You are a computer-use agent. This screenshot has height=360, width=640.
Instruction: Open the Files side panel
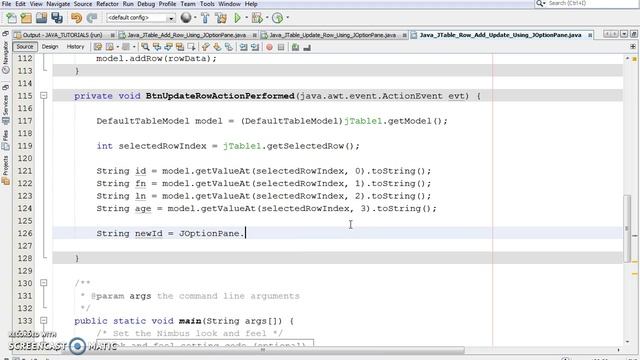click(5, 140)
